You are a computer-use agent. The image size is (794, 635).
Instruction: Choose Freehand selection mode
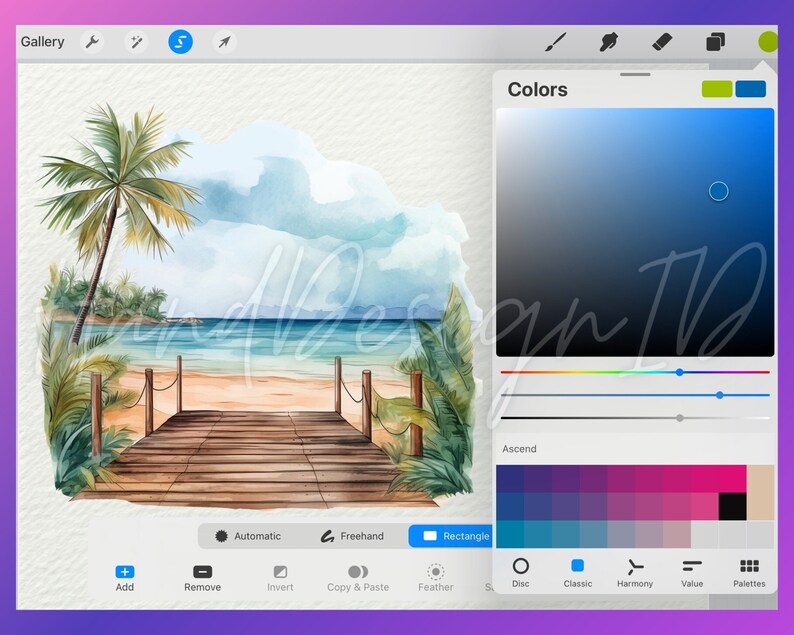click(352, 536)
